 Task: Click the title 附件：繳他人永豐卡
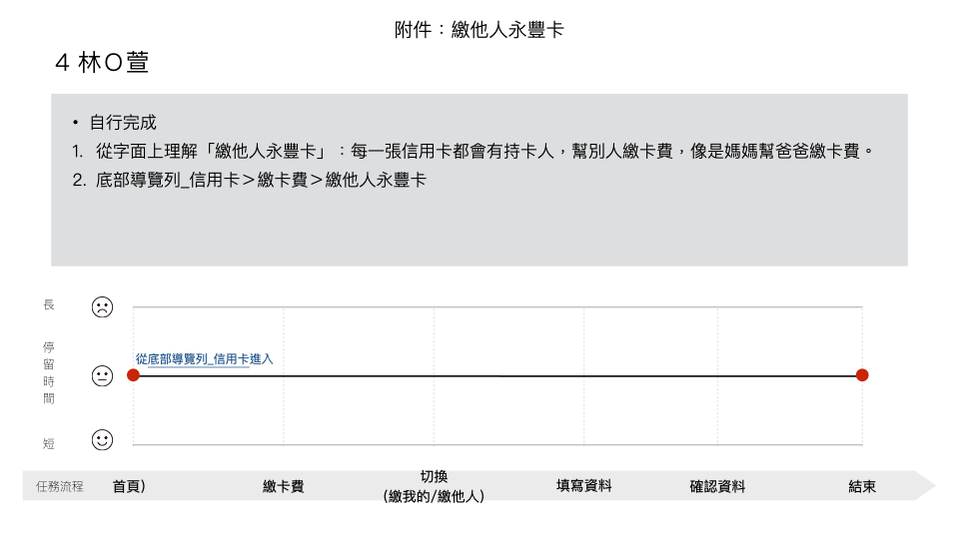click(x=479, y=29)
